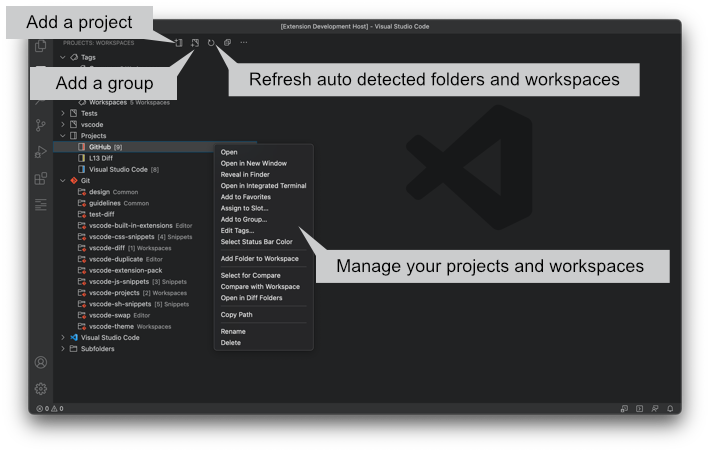Click the Git diamond icon in tree
The image size is (710, 453).
coord(74,181)
